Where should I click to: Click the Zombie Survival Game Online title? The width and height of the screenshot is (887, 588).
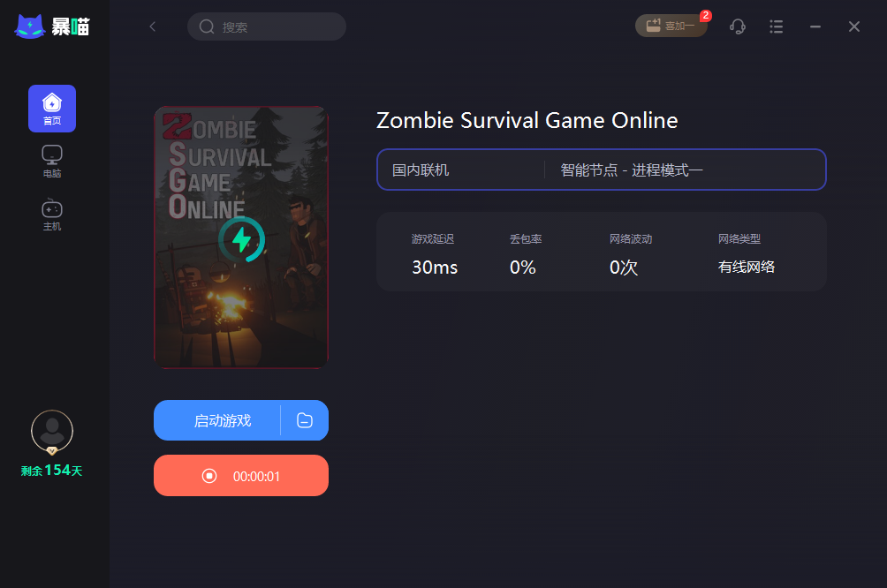[527, 120]
